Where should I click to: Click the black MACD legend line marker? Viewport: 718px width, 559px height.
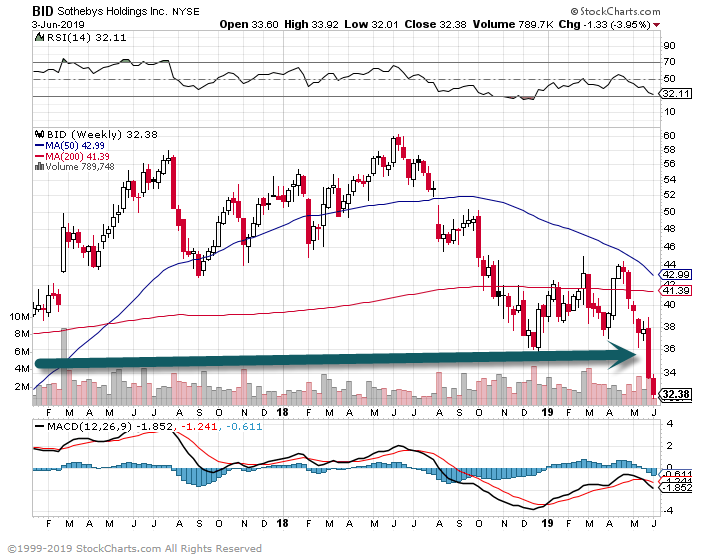click(x=40, y=427)
